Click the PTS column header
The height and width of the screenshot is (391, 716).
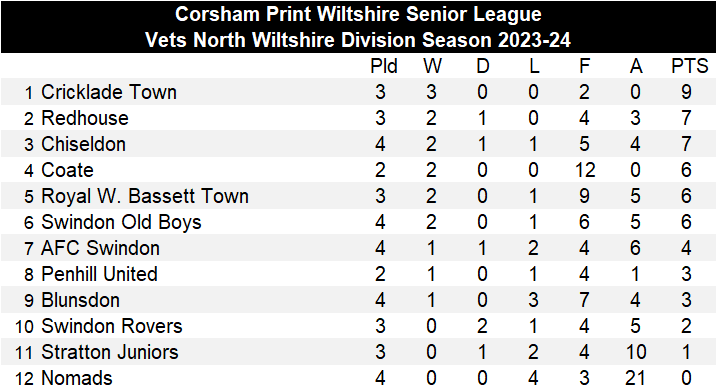[690, 66]
